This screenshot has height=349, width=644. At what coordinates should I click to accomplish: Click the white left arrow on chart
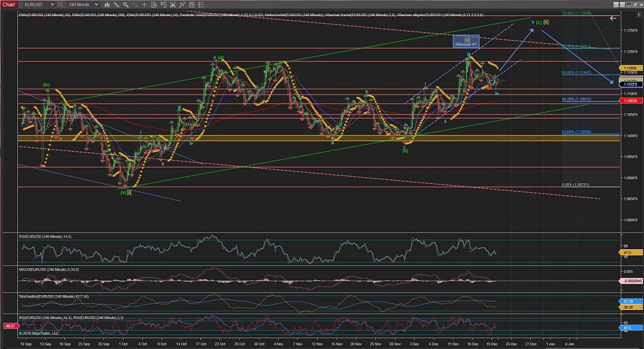[x=613, y=19]
